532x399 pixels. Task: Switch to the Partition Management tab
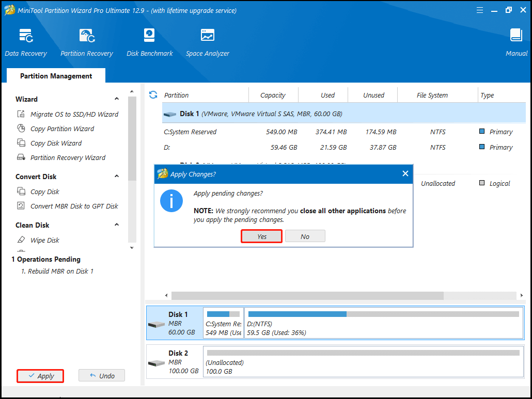click(56, 76)
